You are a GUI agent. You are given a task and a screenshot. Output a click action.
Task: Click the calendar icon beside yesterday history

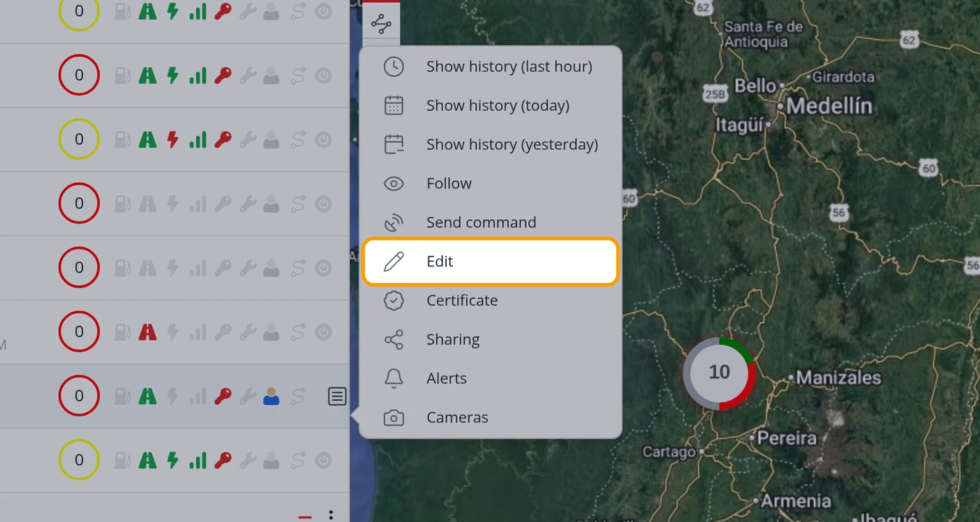(x=394, y=144)
